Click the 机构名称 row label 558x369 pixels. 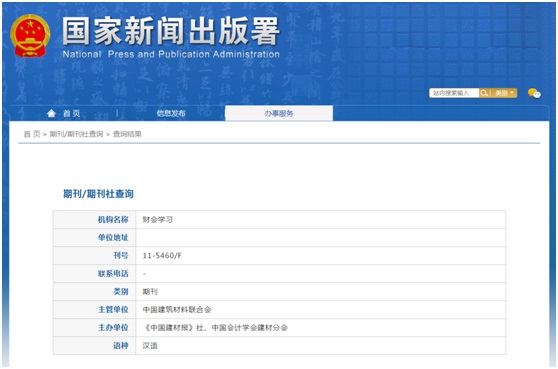[x=113, y=220]
